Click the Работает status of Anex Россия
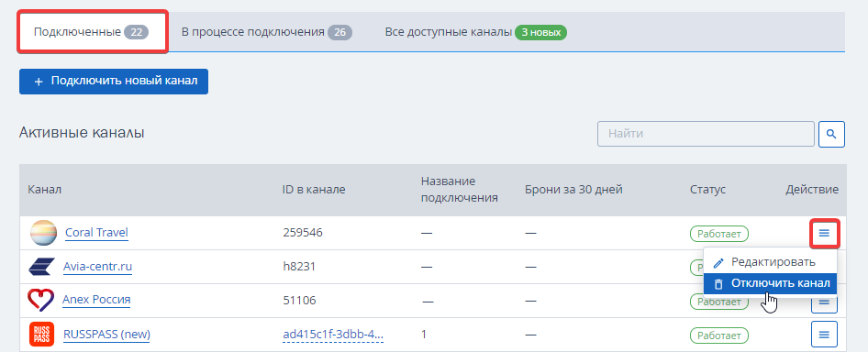The height and width of the screenshot is (352, 868). click(x=719, y=302)
